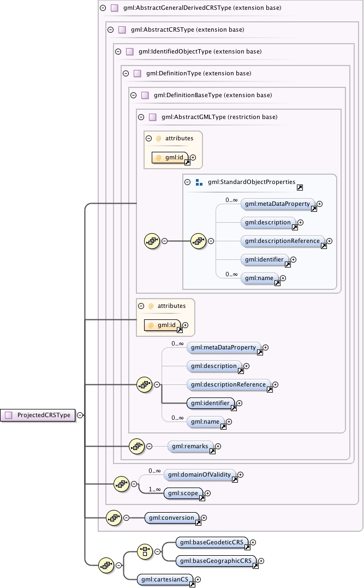
Task: Select the sequence icon inside gml:StandardObjectProperties
Action: click(199, 241)
